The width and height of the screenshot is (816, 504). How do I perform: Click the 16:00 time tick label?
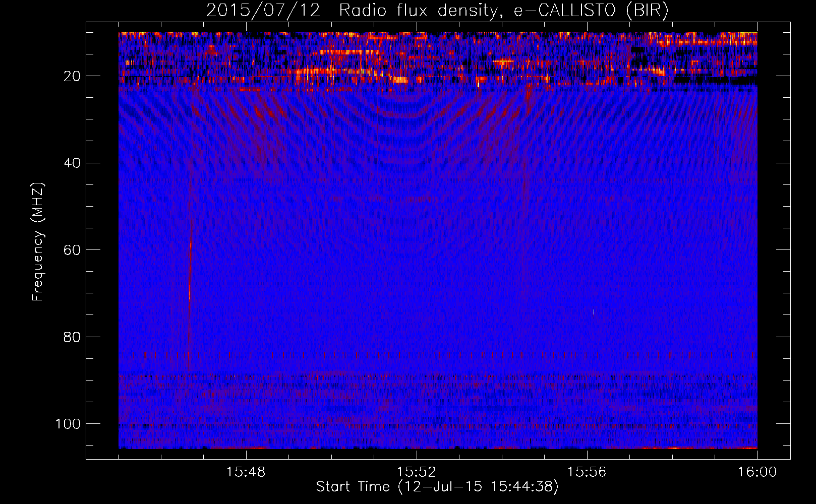[757, 472]
